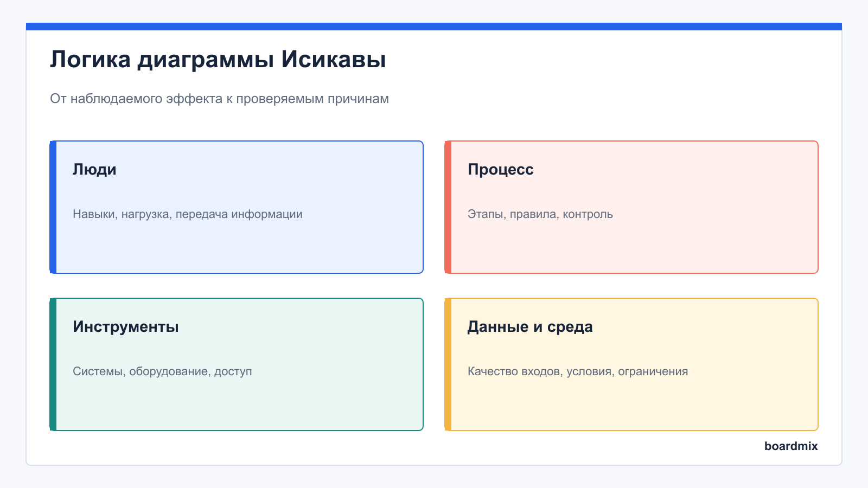Click the title "Логика диаграммы Исикавы"
This screenshot has width=868, height=488.
click(x=218, y=60)
